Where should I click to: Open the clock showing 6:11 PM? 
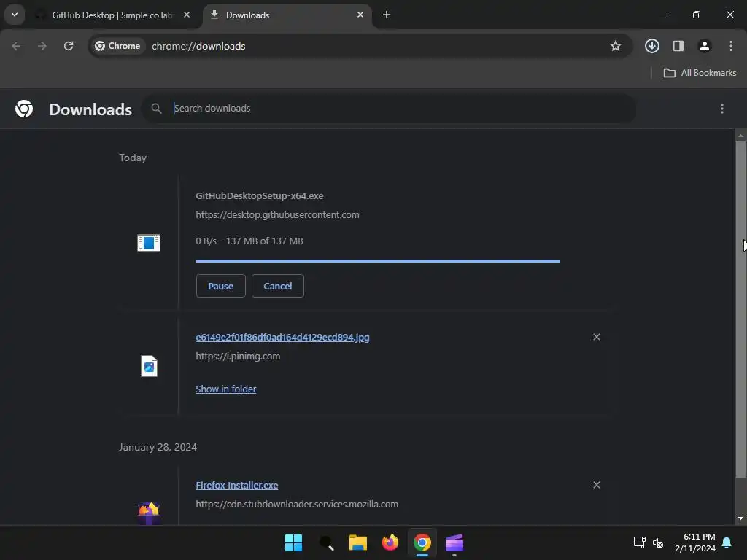695,542
